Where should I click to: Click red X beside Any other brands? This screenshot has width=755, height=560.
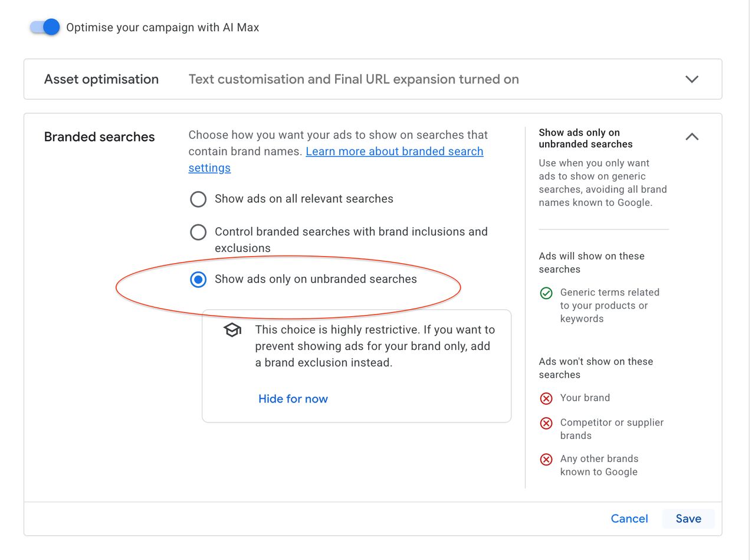pos(546,459)
